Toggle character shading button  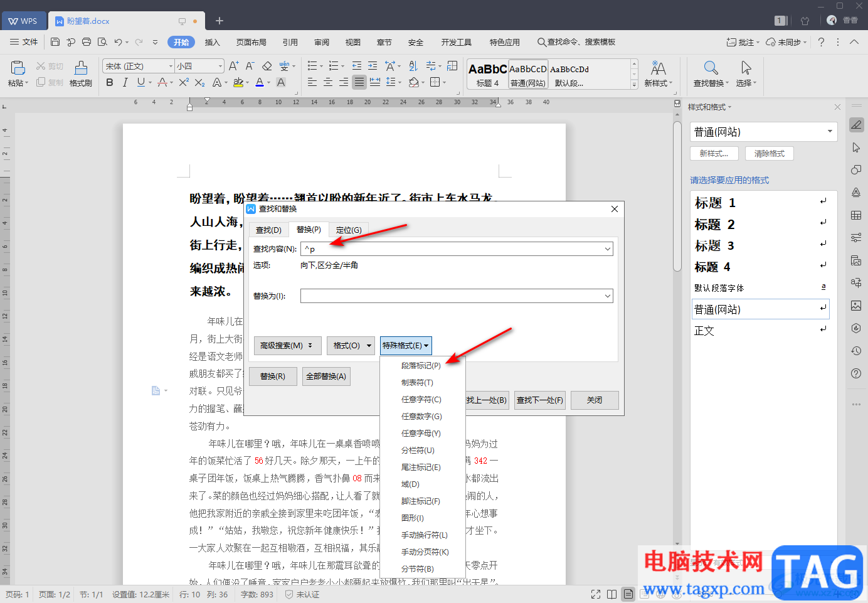click(x=281, y=82)
